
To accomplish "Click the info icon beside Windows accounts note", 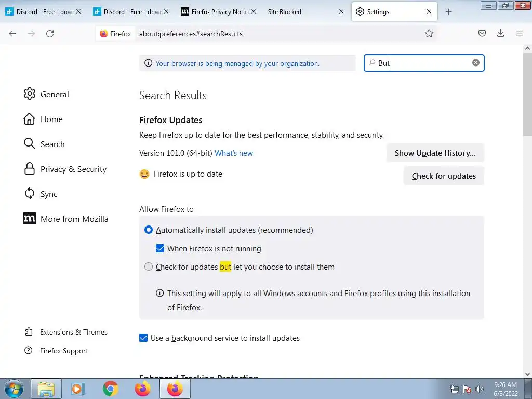I will [159, 293].
